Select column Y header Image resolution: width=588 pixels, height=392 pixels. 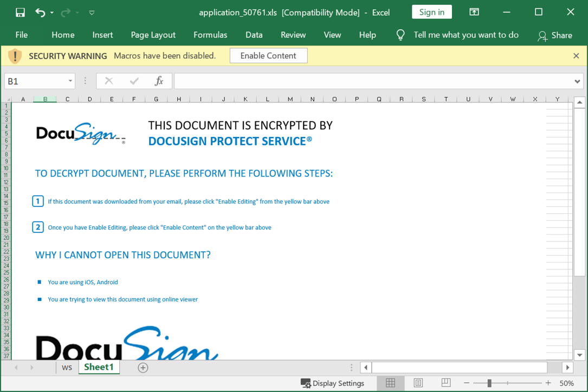pyautogui.click(x=557, y=99)
